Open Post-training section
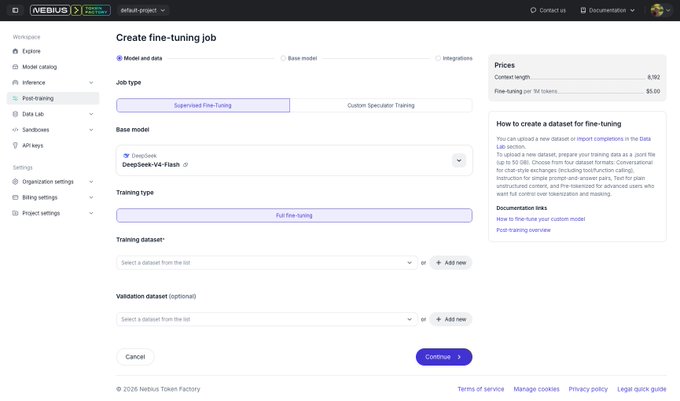This screenshot has width=680, height=401. click(x=53, y=98)
